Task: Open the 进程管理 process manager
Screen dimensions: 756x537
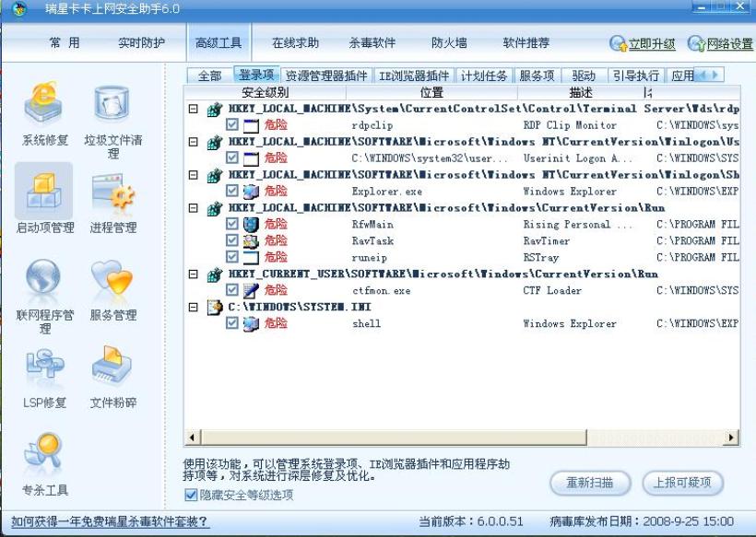Action: (112, 192)
